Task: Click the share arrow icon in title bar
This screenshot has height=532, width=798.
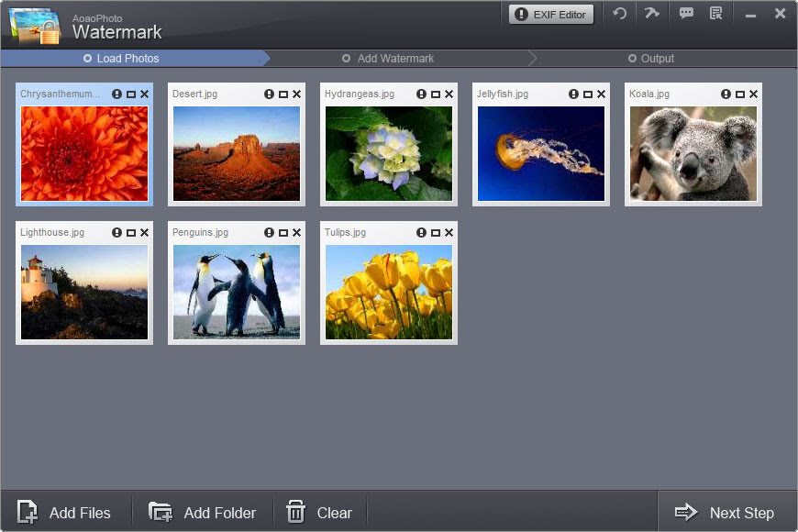Action: pos(651,13)
